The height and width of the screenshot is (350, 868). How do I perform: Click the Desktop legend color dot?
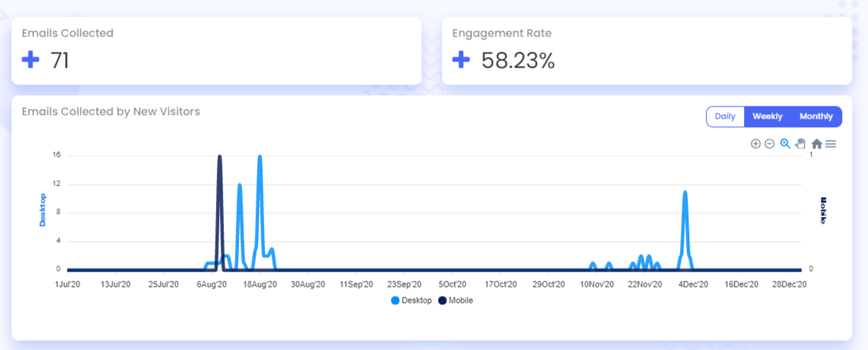pos(396,301)
